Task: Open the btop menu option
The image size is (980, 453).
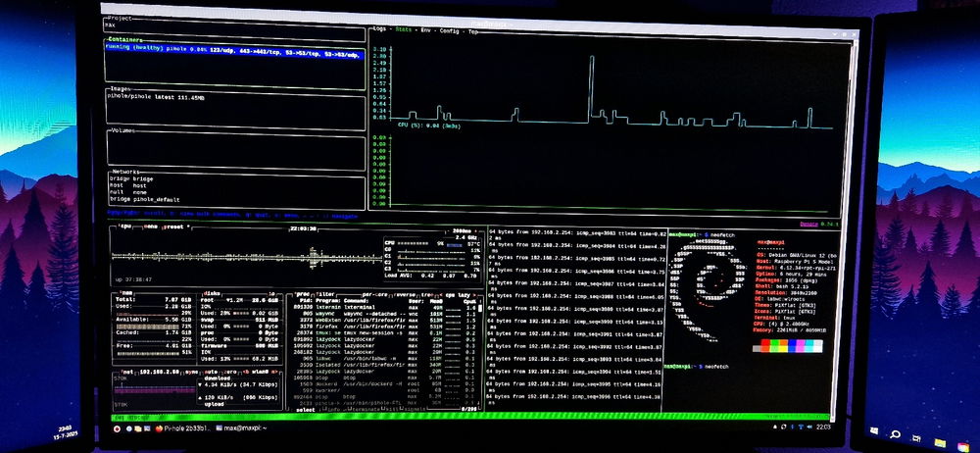Action: click(x=150, y=227)
